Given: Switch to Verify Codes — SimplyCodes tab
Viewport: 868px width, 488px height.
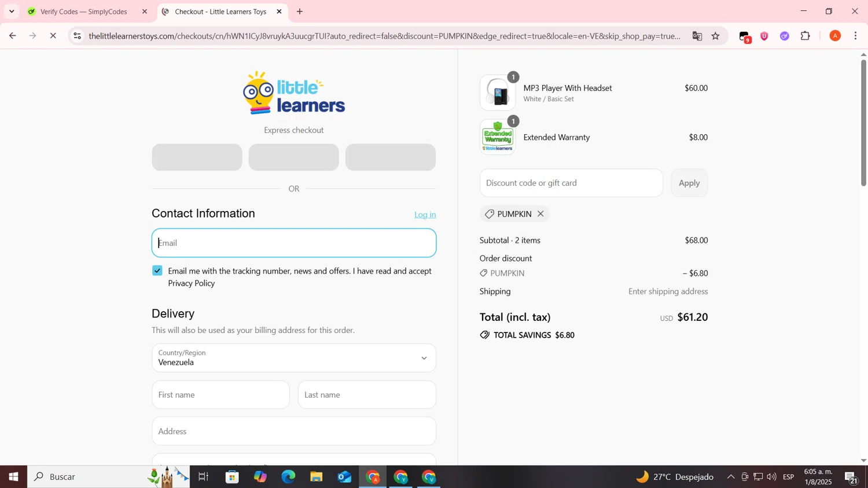Looking at the screenshot, I should click(83, 12).
